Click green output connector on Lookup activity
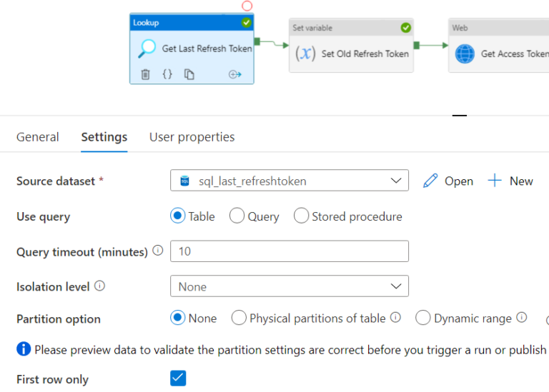This screenshot has height=392, width=549. coord(257,41)
